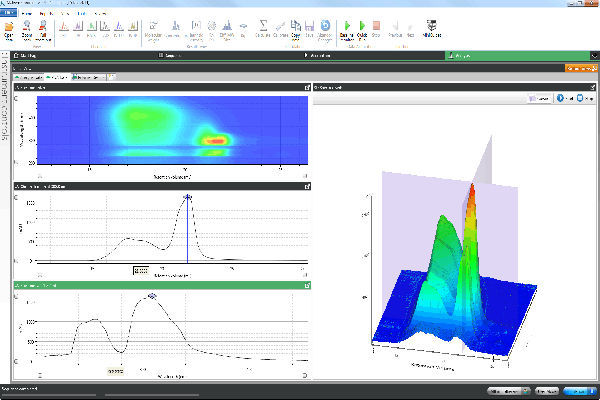Click the blue peak marker on middle chart
The height and width of the screenshot is (400, 600).
coord(187,197)
